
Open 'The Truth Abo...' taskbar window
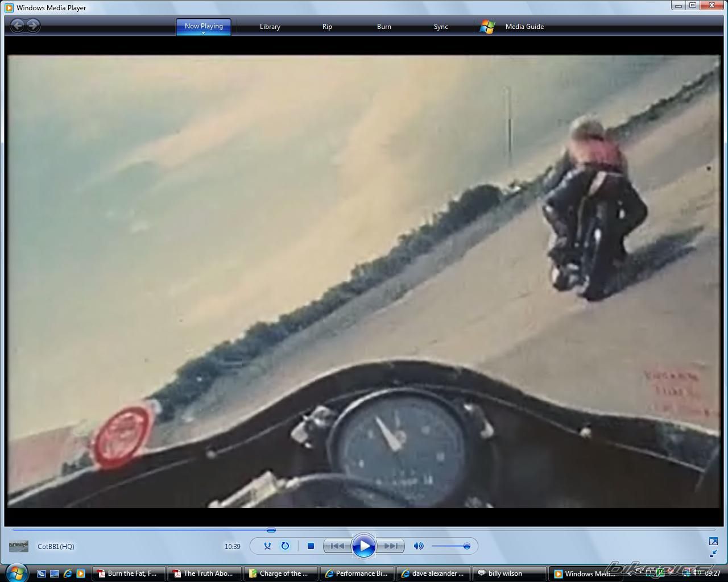pyautogui.click(x=205, y=574)
